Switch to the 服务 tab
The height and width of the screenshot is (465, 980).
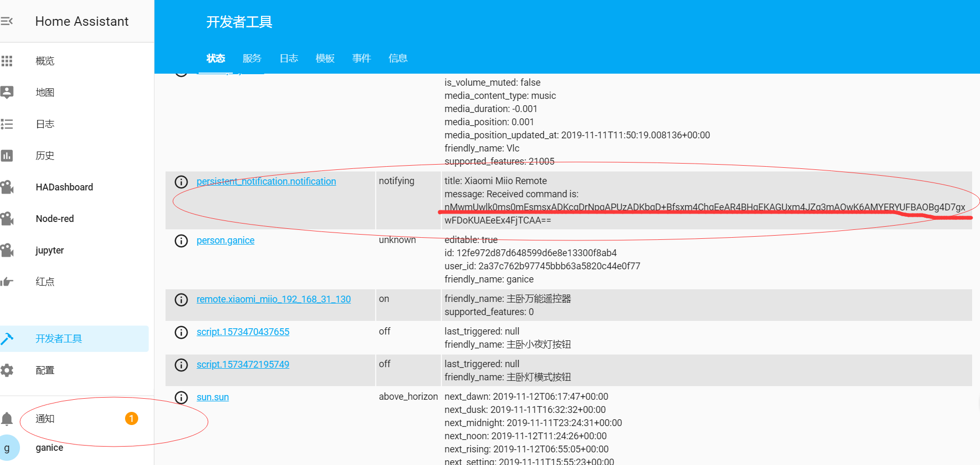pyautogui.click(x=252, y=58)
